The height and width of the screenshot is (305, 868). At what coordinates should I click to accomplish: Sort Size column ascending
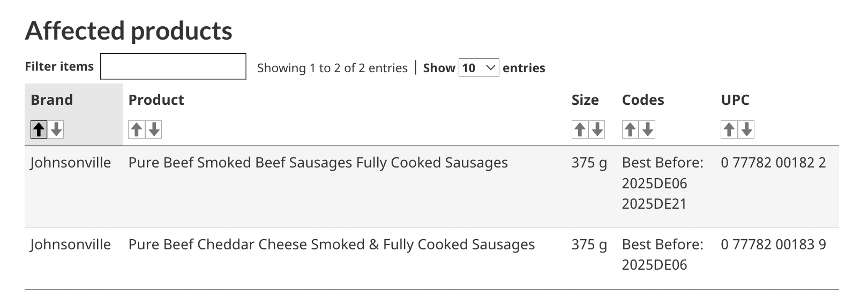[x=580, y=129]
